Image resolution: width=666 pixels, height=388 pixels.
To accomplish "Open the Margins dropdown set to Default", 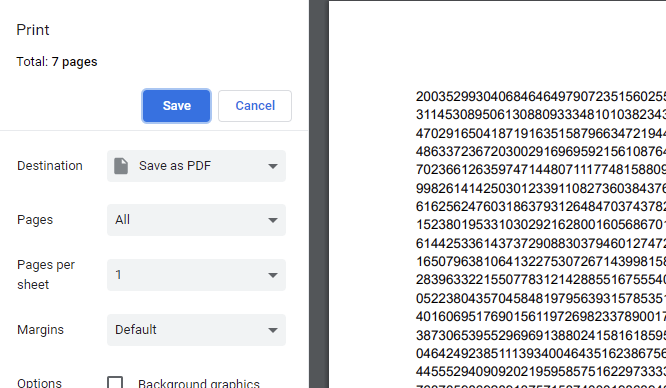I will [196, 330].
